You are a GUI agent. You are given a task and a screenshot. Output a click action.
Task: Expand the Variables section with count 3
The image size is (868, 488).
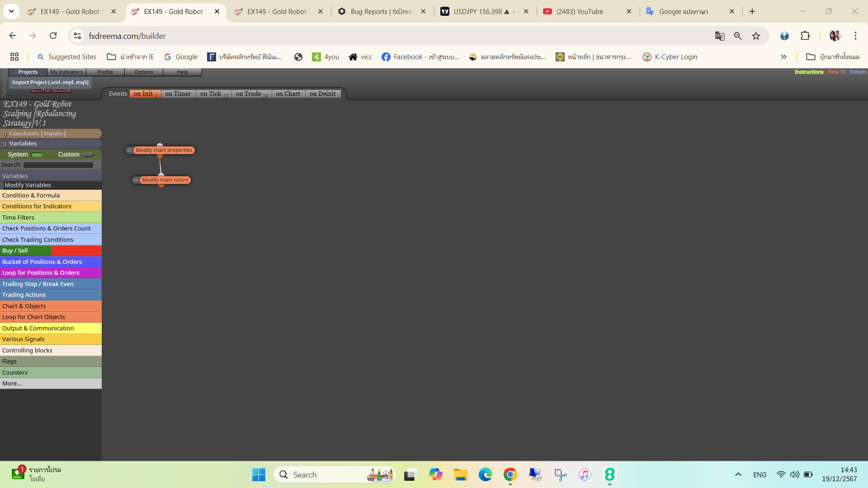51,144
